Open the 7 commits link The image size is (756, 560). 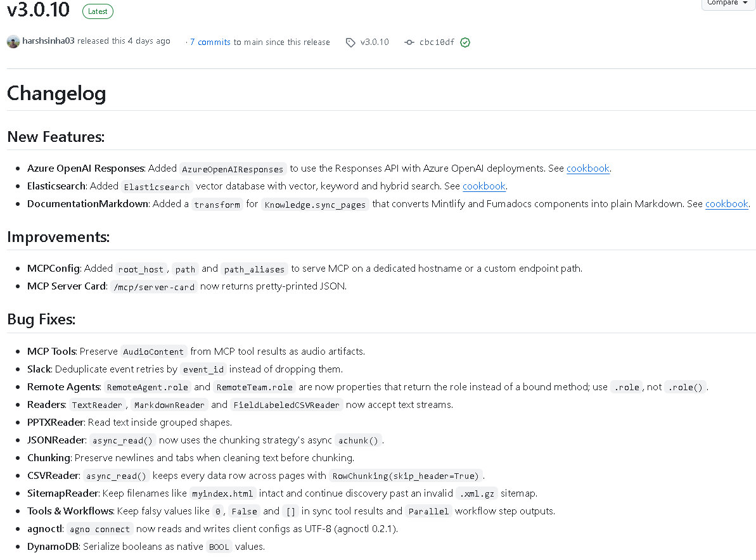[210, 42]
